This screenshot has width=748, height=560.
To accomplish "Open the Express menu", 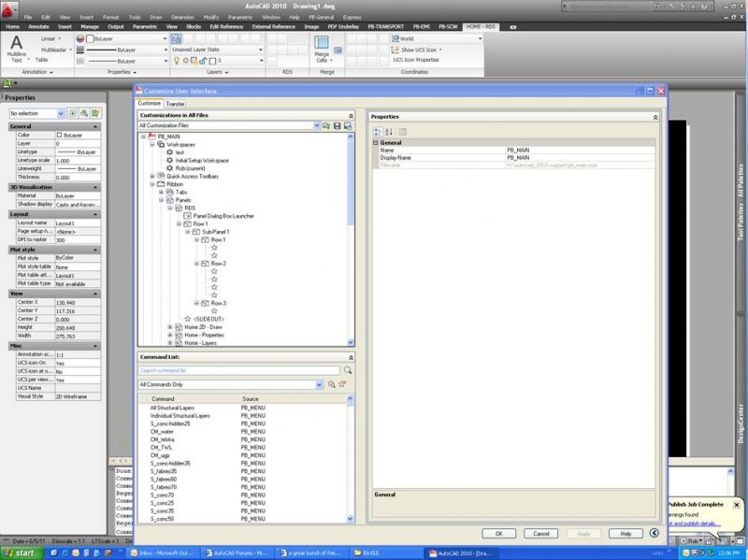I will 352,17.
